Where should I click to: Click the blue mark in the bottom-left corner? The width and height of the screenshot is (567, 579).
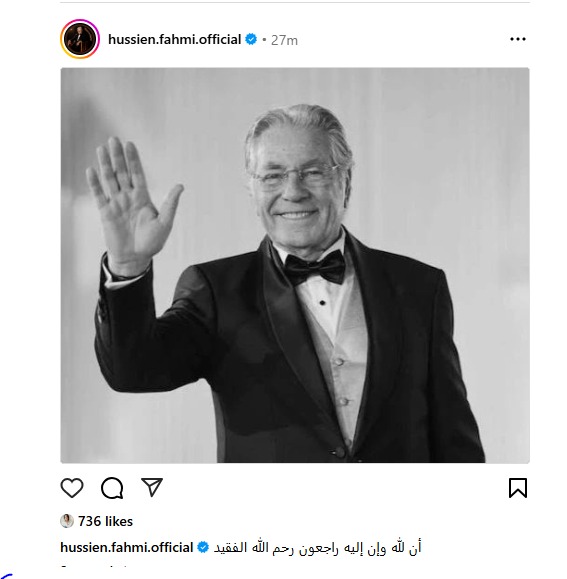tap(6, 576)
